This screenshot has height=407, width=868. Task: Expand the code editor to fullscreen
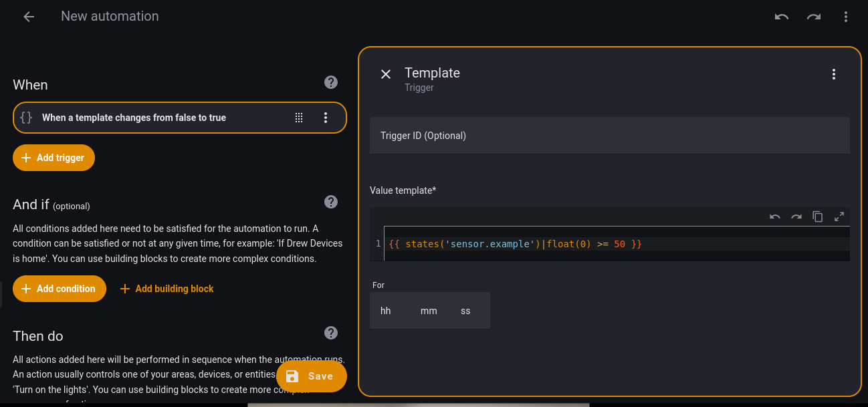coord(839,217)
